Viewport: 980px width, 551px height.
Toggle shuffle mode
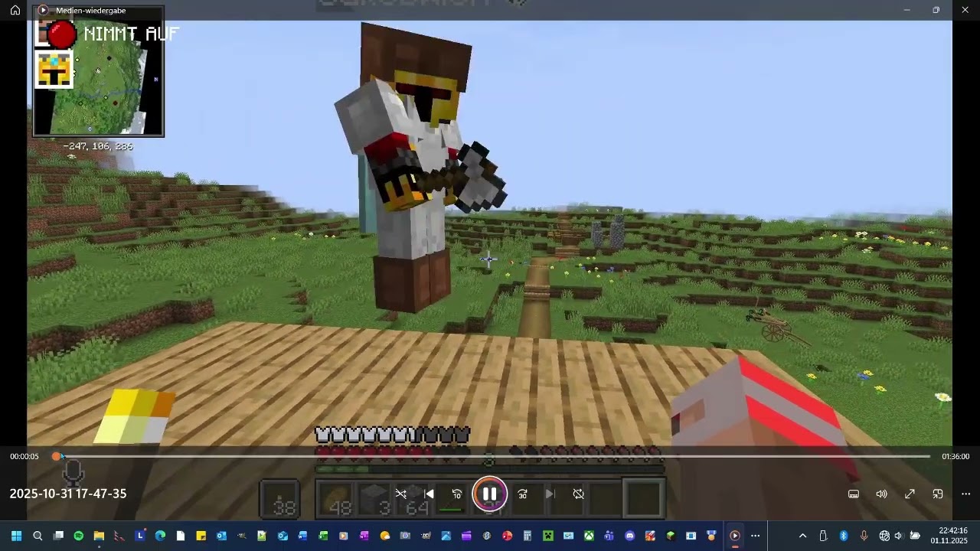[400, 494]
